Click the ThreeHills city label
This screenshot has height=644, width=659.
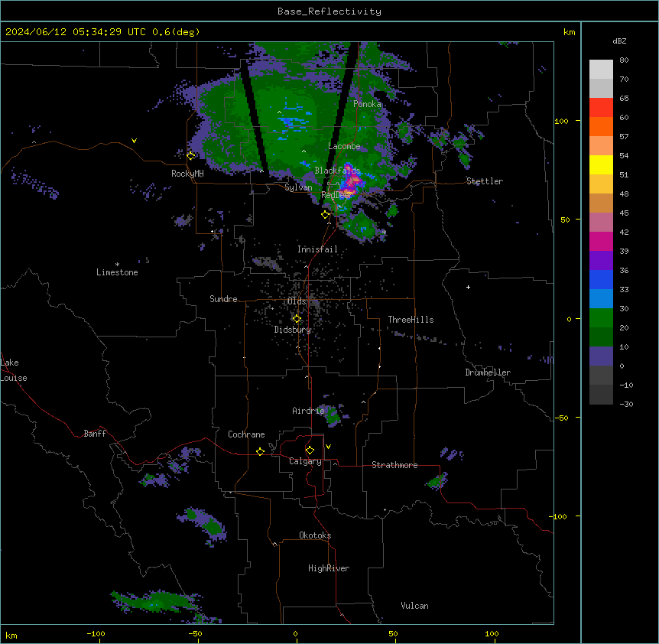[x=411, y=320]
